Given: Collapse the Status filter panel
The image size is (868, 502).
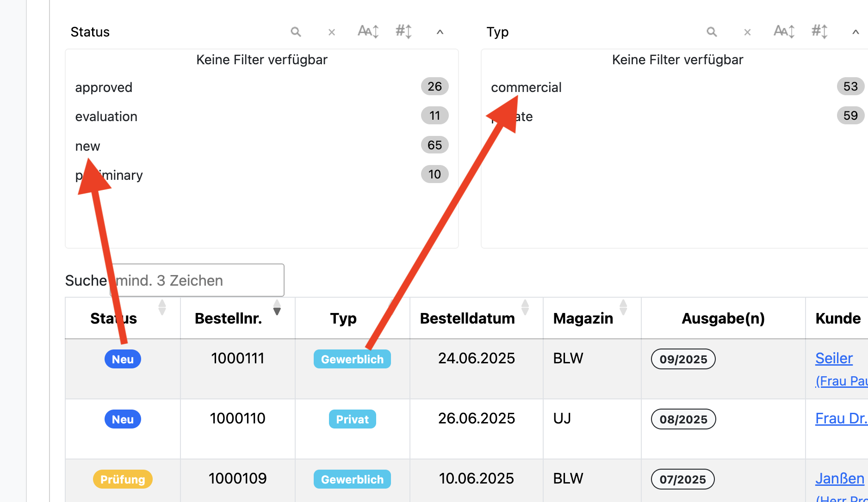Looking at the screenshot, I should 440,32.
